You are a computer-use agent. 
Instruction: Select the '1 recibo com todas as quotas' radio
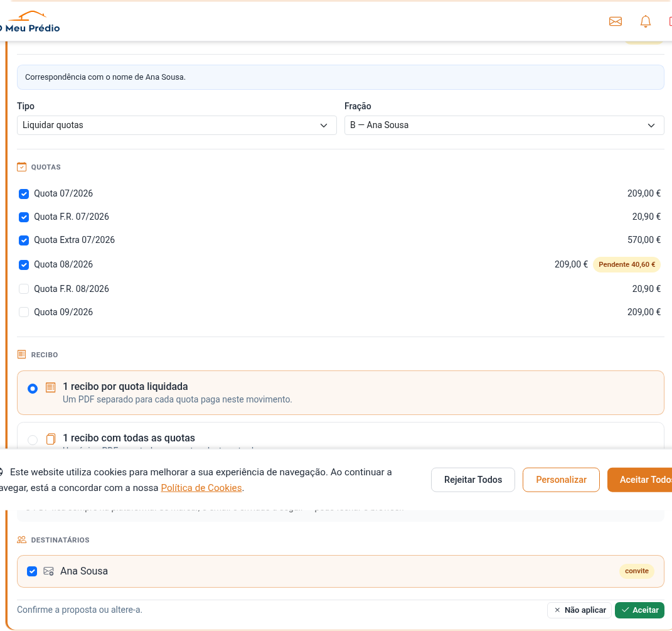(33, 440)
